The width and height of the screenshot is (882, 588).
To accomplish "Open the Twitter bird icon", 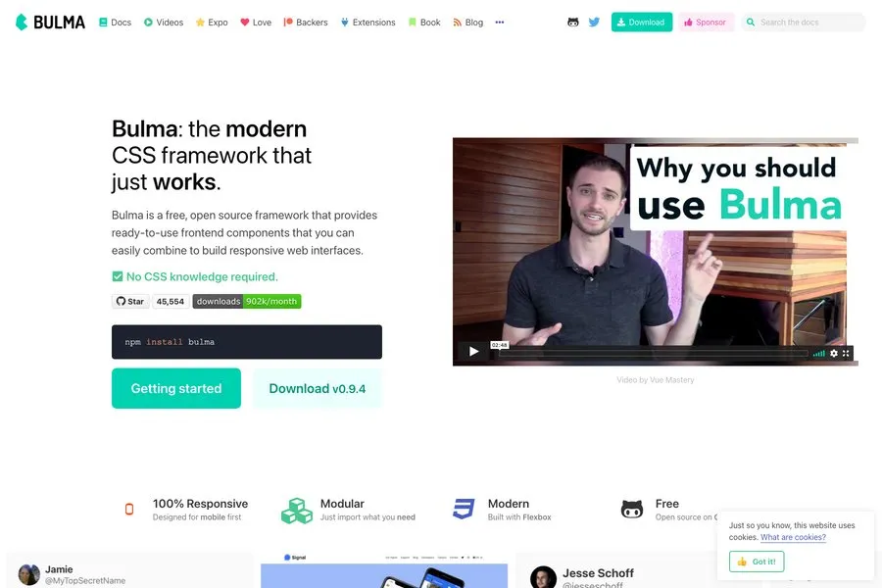I will click(594, 22).
